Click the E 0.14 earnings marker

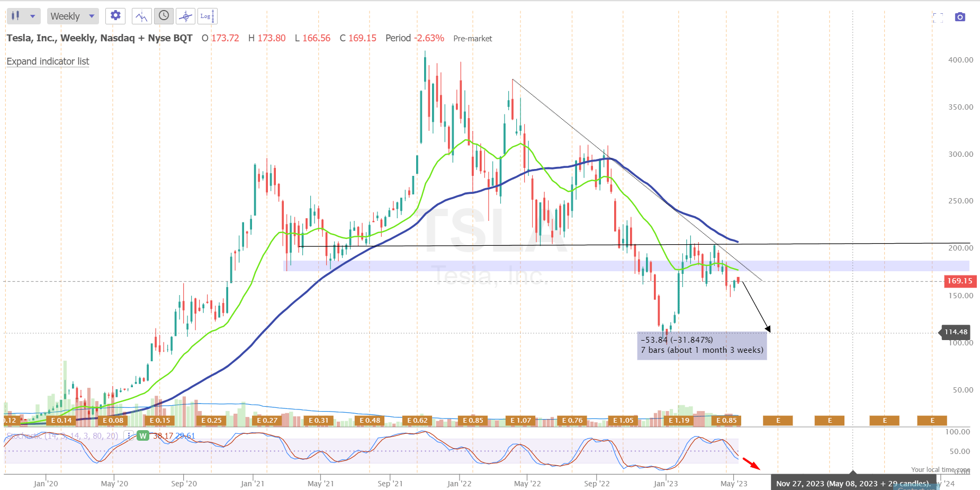pos(61,421)
